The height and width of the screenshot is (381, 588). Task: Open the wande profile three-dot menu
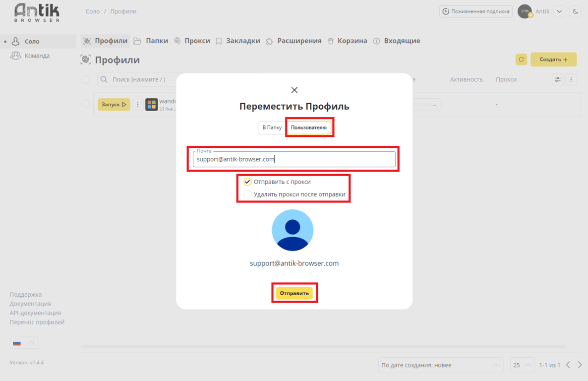138,104
